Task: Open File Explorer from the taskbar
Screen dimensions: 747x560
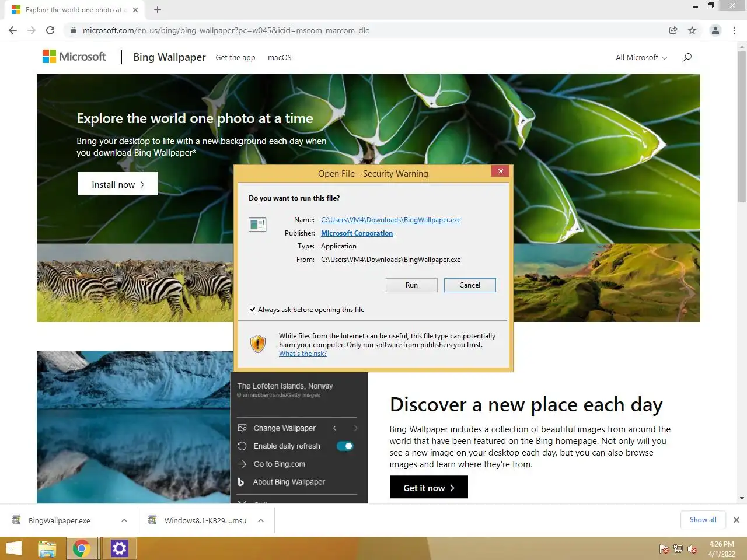Action: tap(47, 548)
